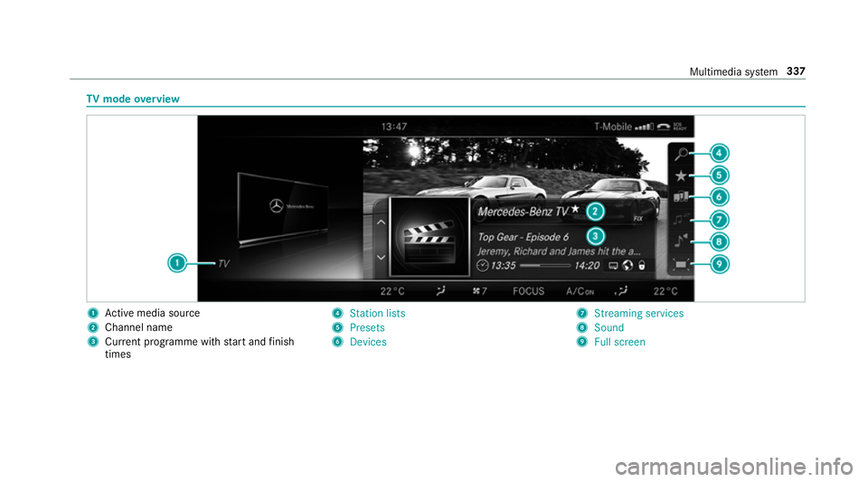
Task: Click the TV active media source label
Action: [223, 263]
